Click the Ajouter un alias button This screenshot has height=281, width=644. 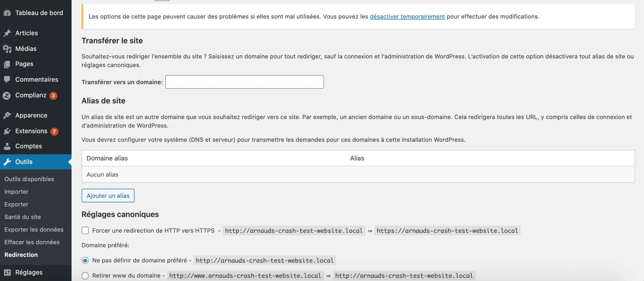[108, 196]
